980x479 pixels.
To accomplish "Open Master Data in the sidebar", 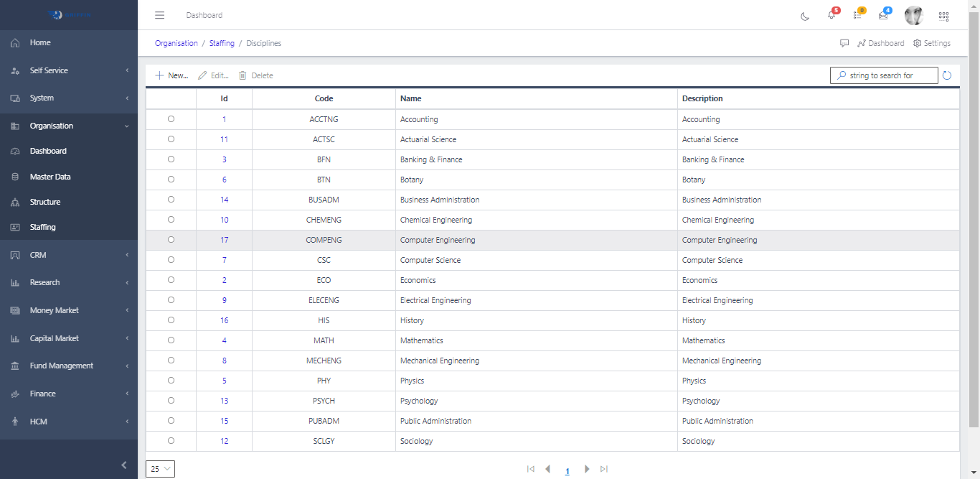I will coord(50,177).
